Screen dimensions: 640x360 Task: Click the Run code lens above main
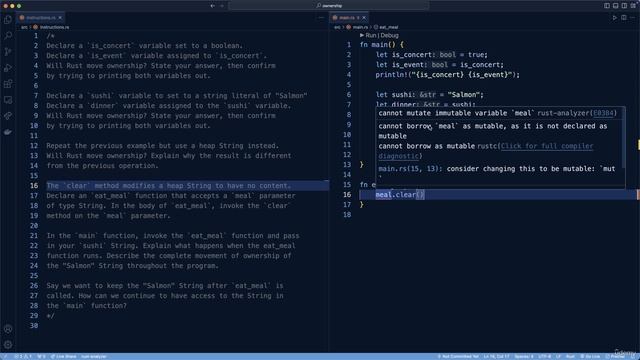371,36
